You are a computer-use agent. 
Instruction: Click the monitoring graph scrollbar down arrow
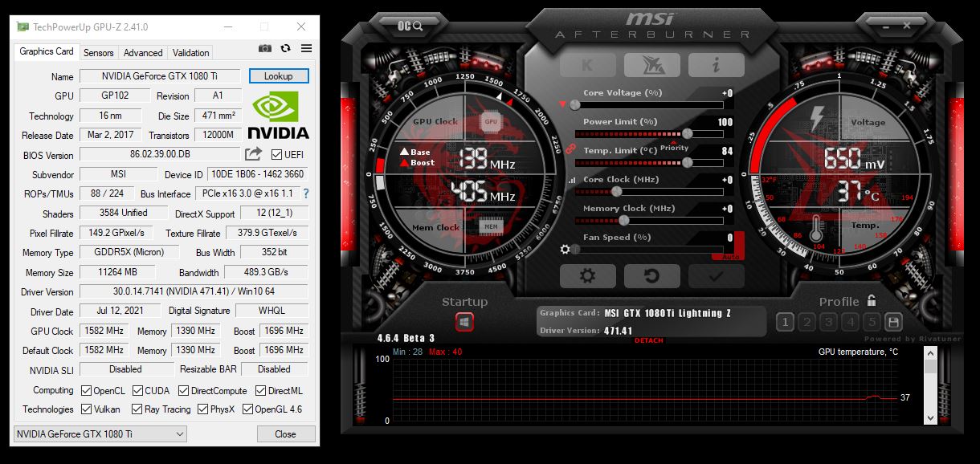coord(930,417)
